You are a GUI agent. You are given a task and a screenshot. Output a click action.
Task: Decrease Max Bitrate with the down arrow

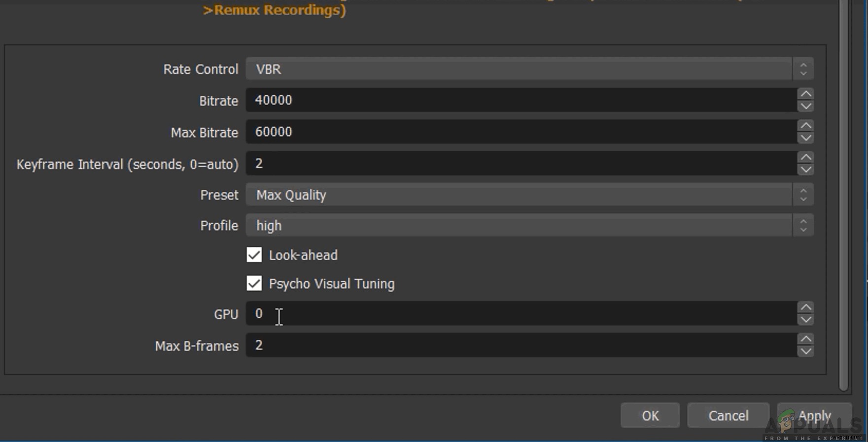click(x=805, y=137)
